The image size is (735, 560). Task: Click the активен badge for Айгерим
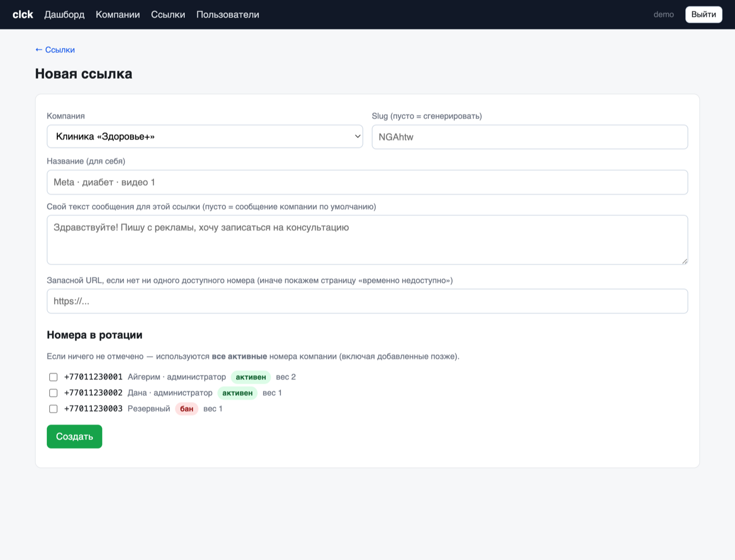251,377
